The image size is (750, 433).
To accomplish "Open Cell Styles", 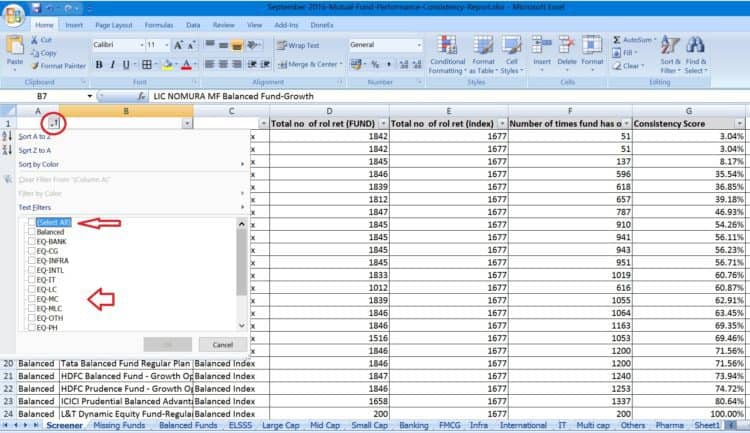I will (x=511, y=55).
